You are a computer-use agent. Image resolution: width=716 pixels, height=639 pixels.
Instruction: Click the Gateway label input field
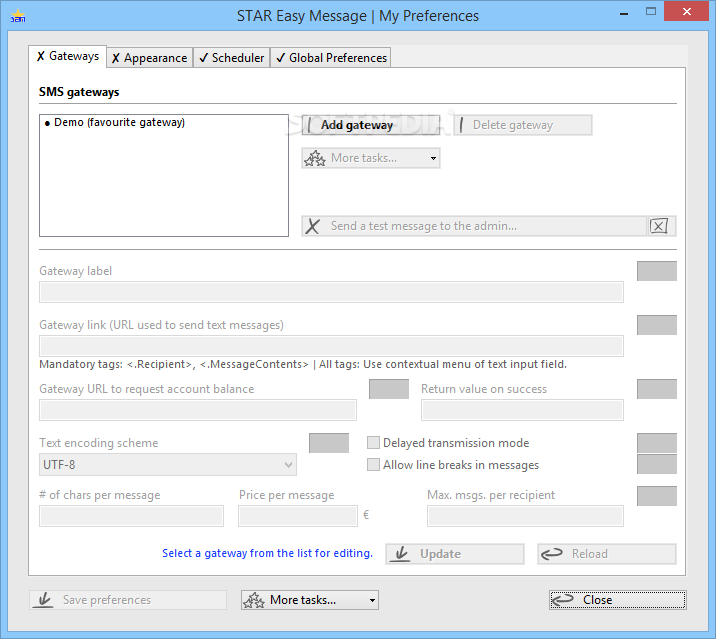331,292
